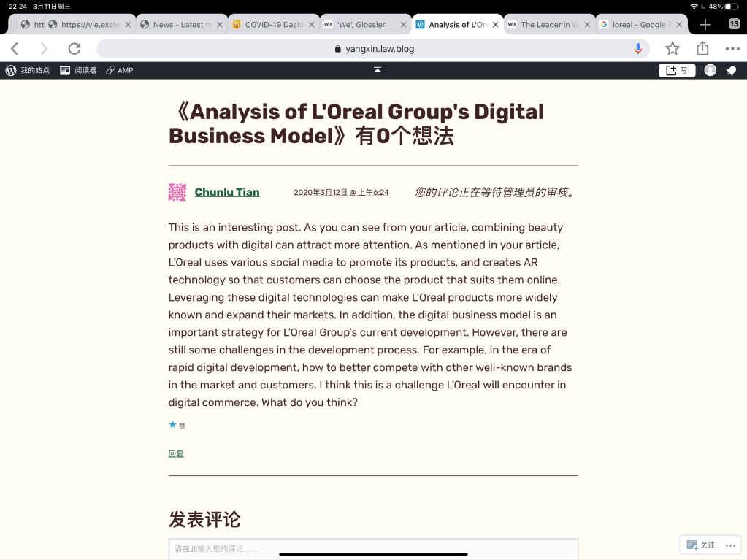Image resolution: width=747 pixels, height=560 pixels.
Task: Show the tab switcher with 13 tabs
Action: [734, 24]
